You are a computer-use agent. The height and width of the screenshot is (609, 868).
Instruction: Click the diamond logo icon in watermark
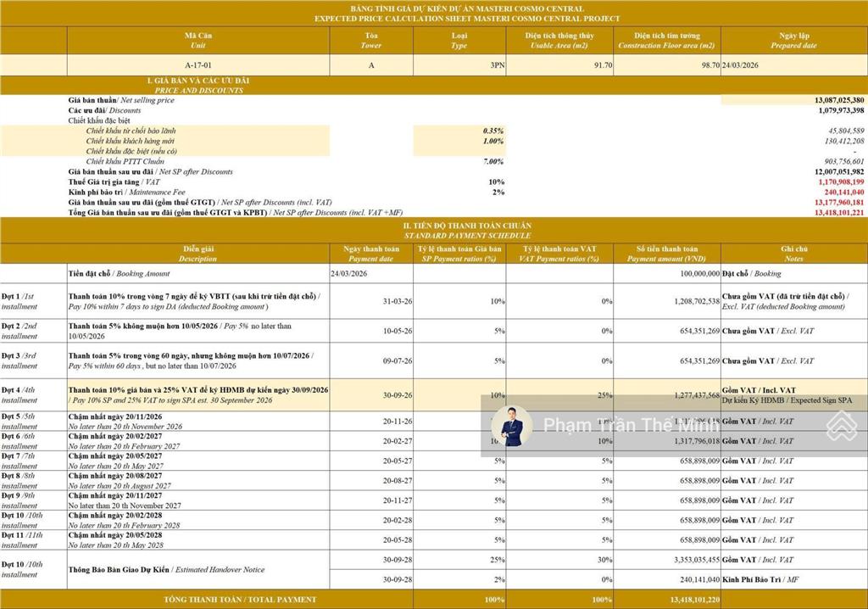pyautogui.click(x=841, y=426)
